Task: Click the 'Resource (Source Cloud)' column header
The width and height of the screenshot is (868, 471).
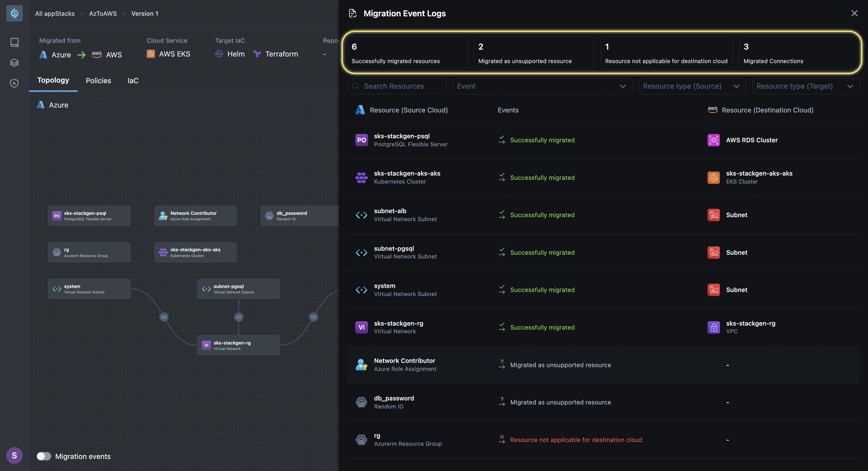Action: (409, 110)
